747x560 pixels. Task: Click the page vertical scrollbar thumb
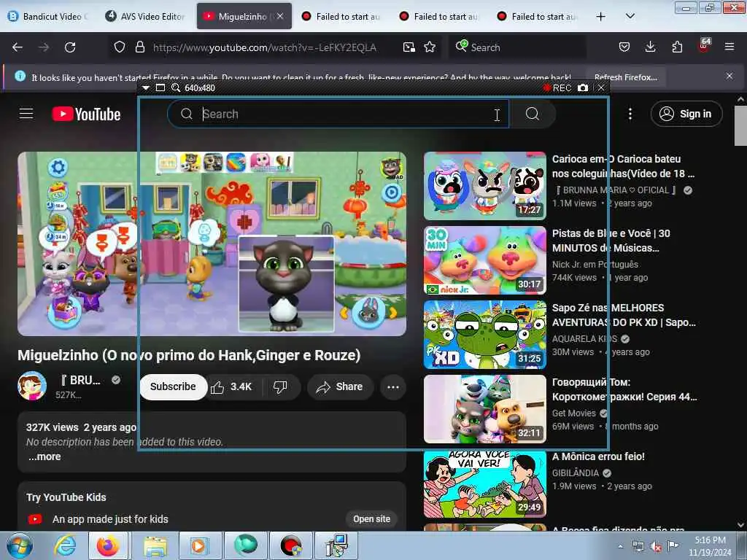(x=740, y=125)
